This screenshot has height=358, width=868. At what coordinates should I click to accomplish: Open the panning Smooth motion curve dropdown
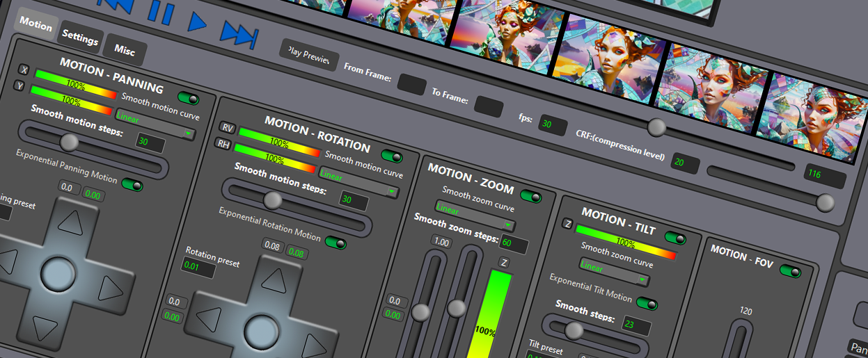pos(155,125)
